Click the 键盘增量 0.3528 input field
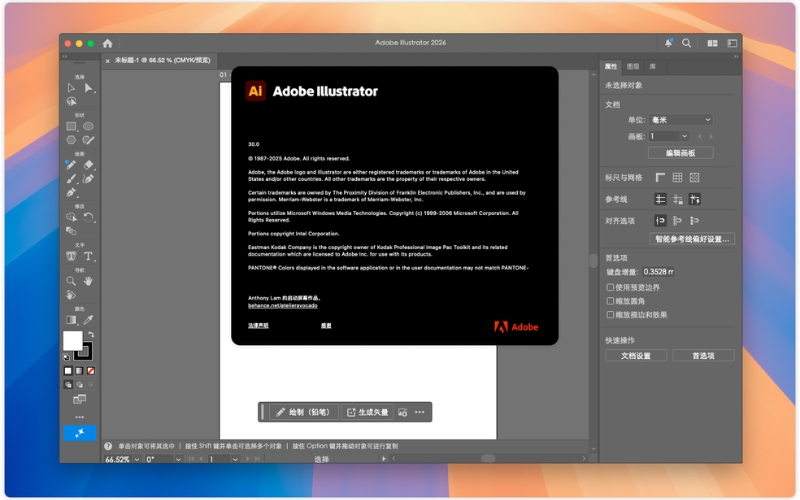 [659, 272]
